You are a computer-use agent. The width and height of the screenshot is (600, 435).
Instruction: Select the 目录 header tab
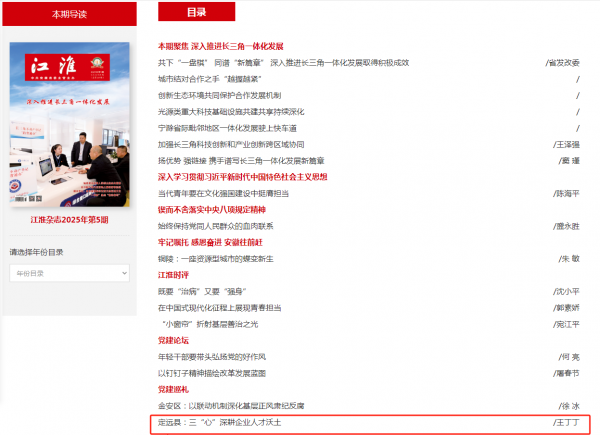[x=196, y=13]
